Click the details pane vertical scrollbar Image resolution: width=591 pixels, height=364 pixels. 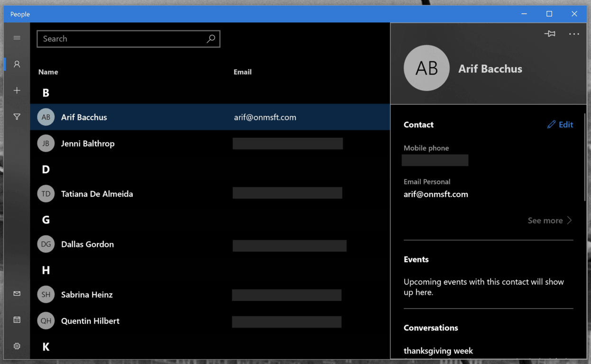click(585, 156)
